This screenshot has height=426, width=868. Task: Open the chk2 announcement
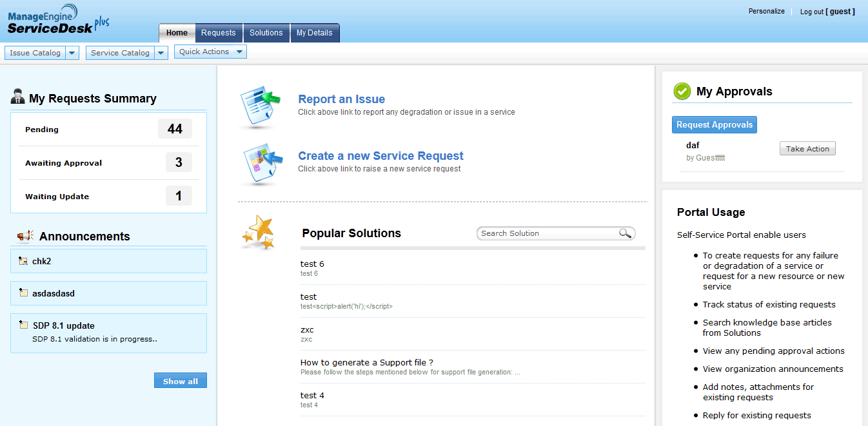click(41, 262)
